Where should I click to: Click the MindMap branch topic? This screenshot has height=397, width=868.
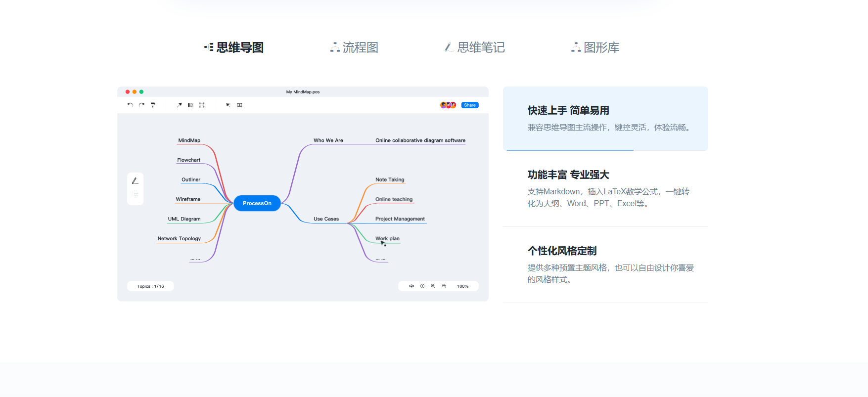coord(189,140)
